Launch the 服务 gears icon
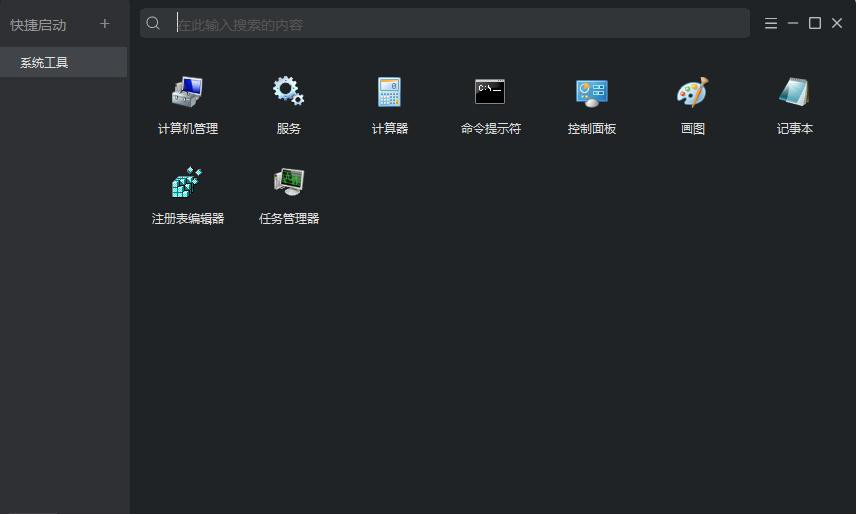The height and width of the screenshot is (514, 856). (x=288, y=91)
